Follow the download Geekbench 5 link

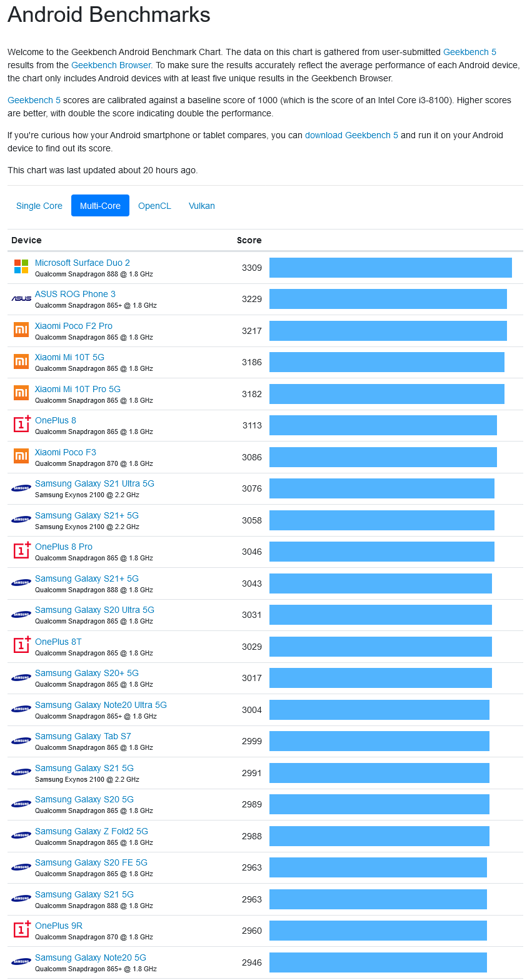click(351, 135)
